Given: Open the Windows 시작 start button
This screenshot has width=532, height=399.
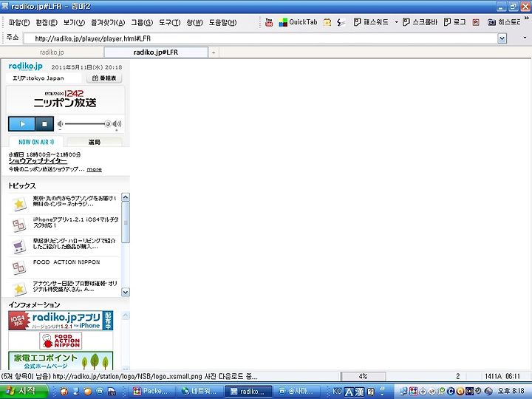Looking at the screenshot, I should click(23, 391).
